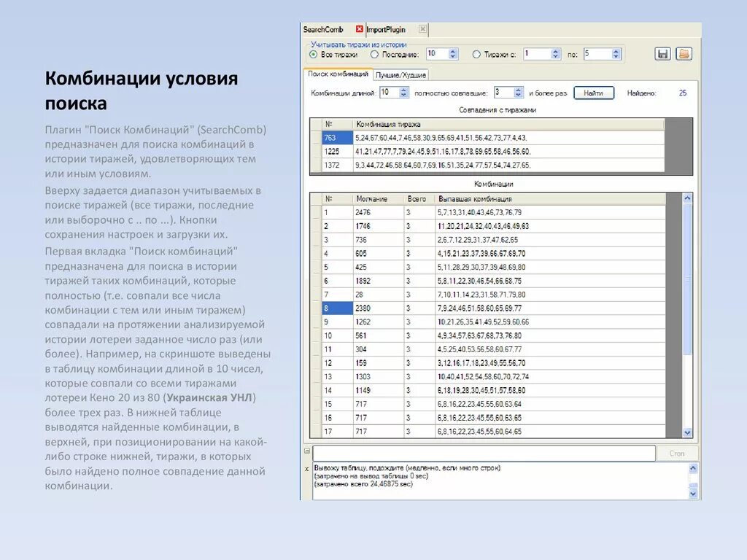The height and width of the screenshot is (560, 747).
Task: Click the 'Найти' search button
Action: 594,93
